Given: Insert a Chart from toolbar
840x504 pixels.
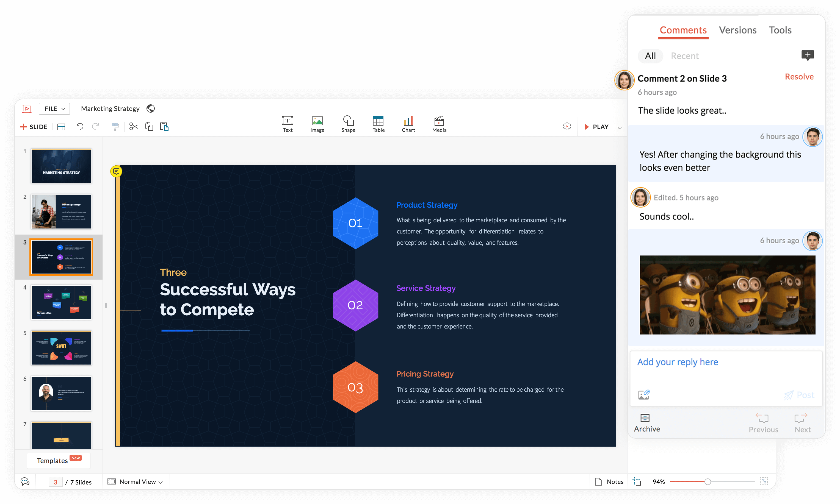Looking at the screenshot, I should pos(408,124).
